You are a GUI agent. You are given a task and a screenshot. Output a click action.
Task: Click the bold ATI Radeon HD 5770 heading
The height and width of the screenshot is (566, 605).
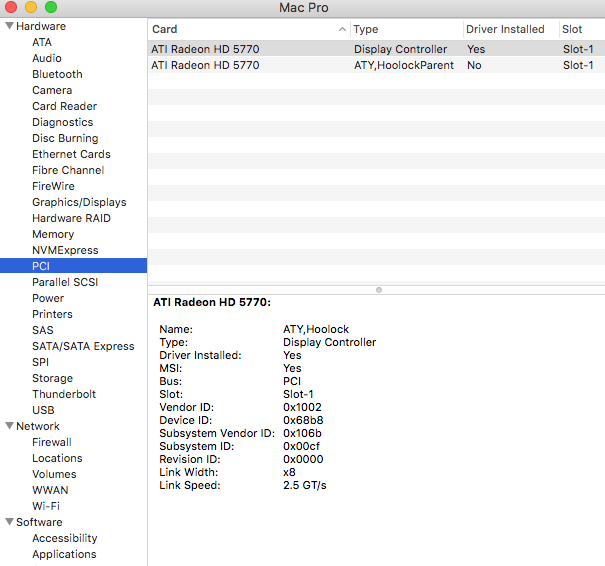pos(212,302)
